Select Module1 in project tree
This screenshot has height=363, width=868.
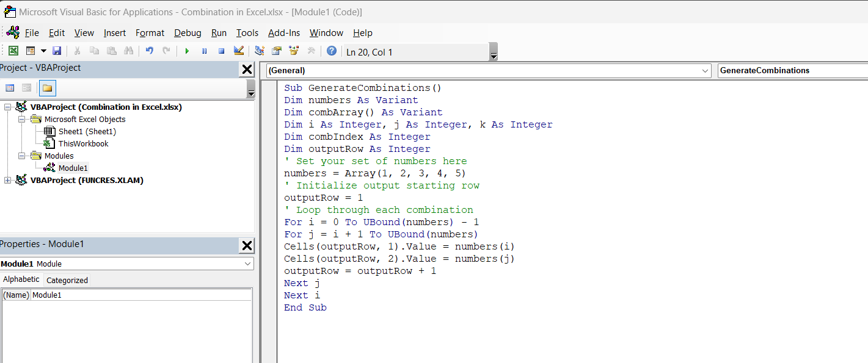pos(73,168)
